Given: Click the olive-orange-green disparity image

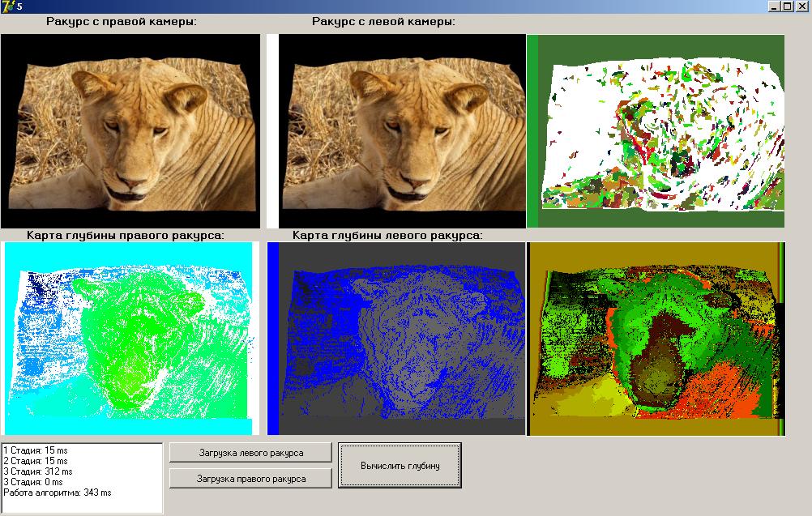Looking at the screenshot, I should [656, 339].
